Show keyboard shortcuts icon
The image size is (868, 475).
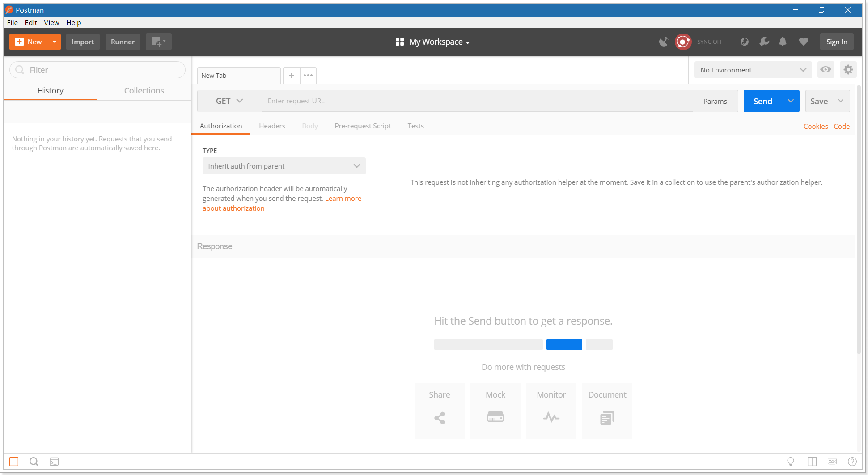(x=832, y=462)
